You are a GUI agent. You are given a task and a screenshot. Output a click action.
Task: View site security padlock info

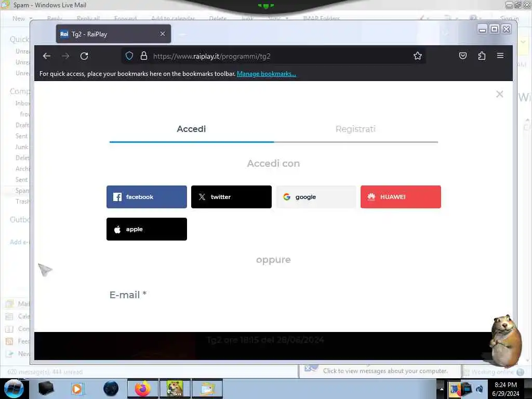point(144,56)
